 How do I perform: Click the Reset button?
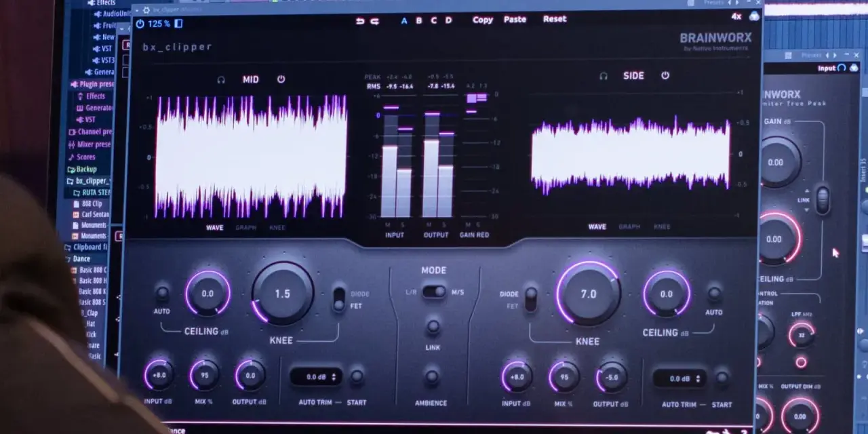(555, 18)
